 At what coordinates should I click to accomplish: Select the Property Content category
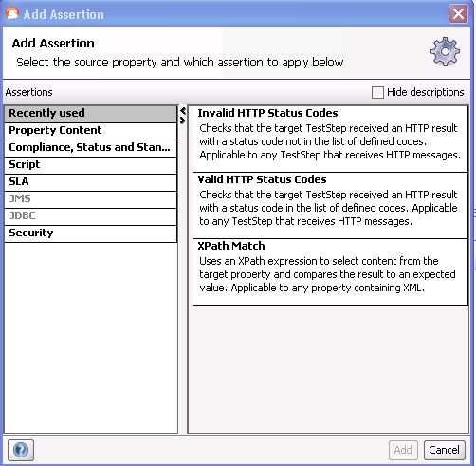(x=91, y=131)
